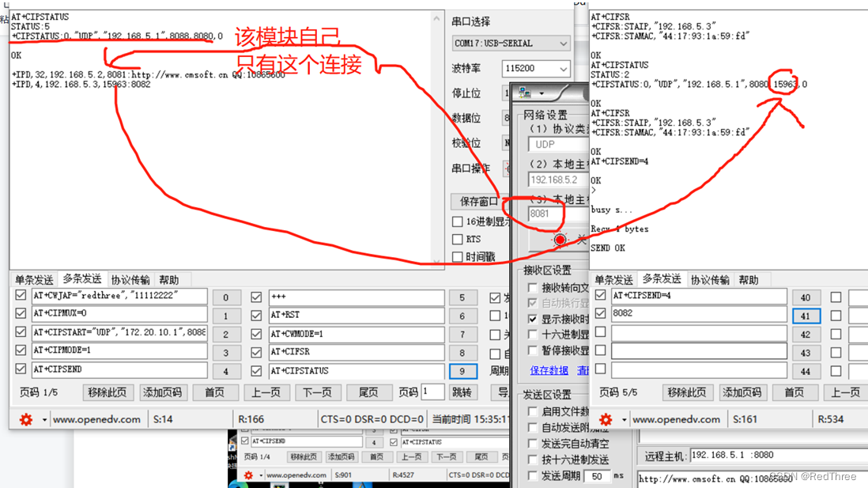Click 移除此页 button in left window
Viewport: 868px width, 488px height.
click(108, 393)
